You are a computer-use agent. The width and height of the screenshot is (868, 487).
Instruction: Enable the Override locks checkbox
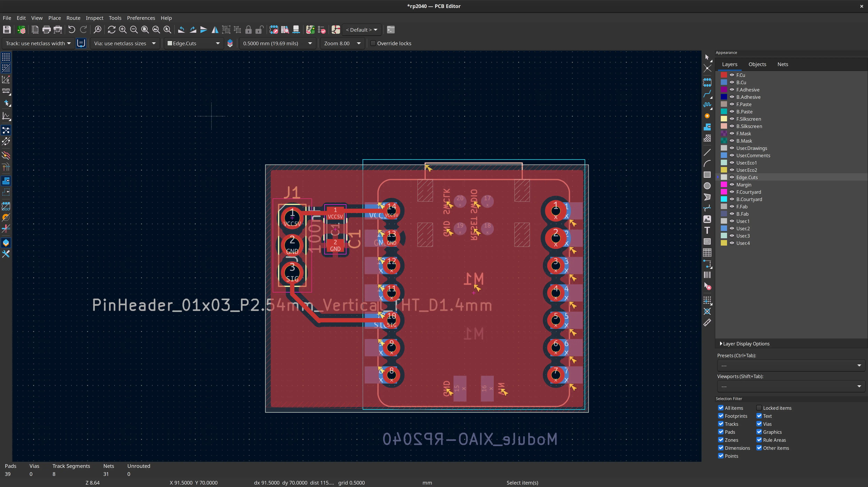coord(373,43)
